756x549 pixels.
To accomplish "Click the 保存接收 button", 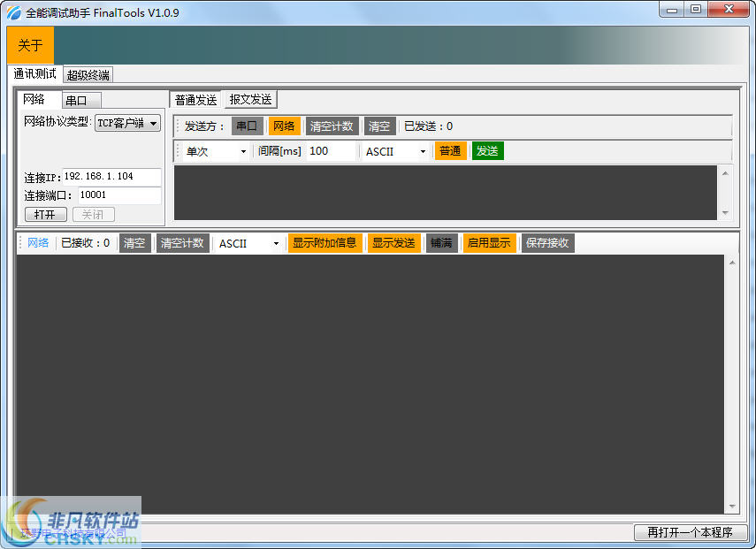I will click(x=547, y=243).
